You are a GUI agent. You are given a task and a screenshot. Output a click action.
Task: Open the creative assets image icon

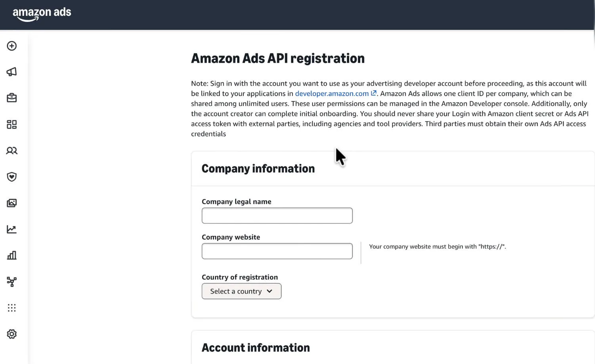(11, 203)
